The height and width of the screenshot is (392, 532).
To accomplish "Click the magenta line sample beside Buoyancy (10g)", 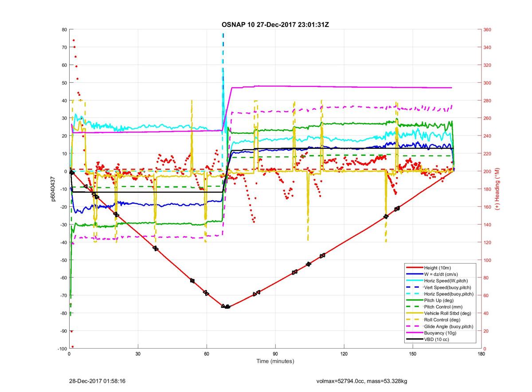I will 415,333.
